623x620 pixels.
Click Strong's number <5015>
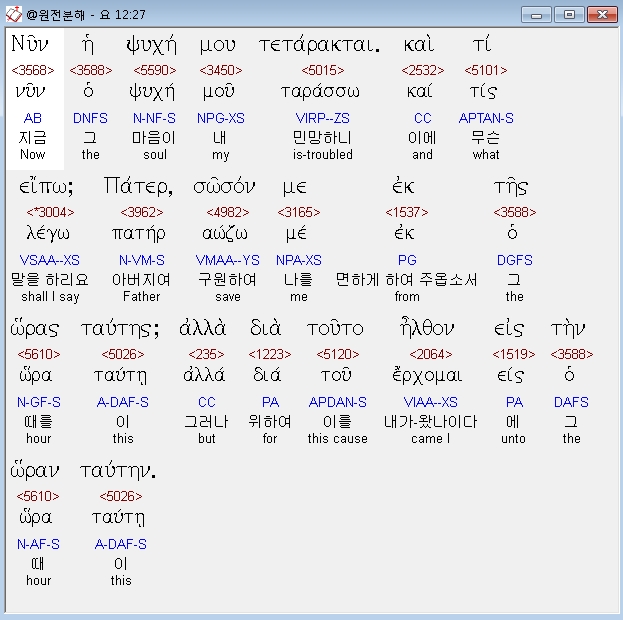323,70
